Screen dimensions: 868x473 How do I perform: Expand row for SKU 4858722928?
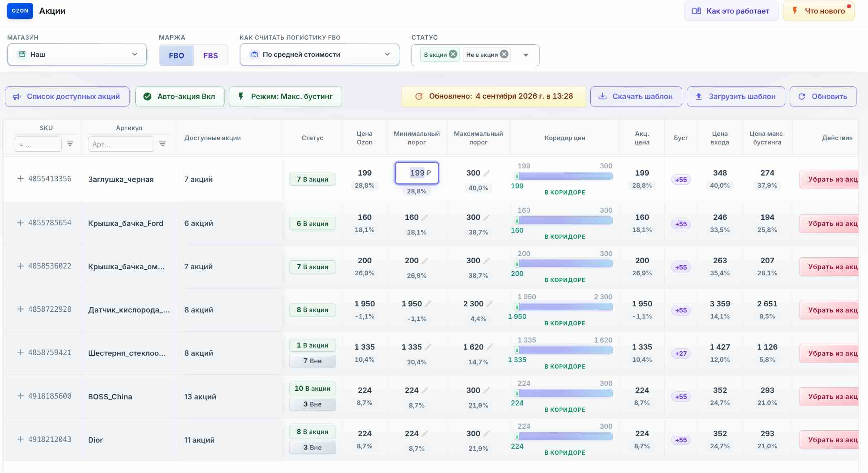tap(20, 309)
